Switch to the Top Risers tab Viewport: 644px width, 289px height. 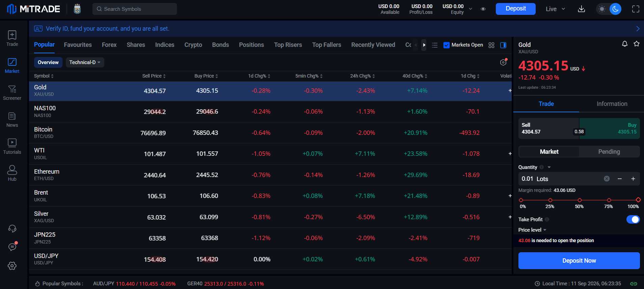point(288,45)
